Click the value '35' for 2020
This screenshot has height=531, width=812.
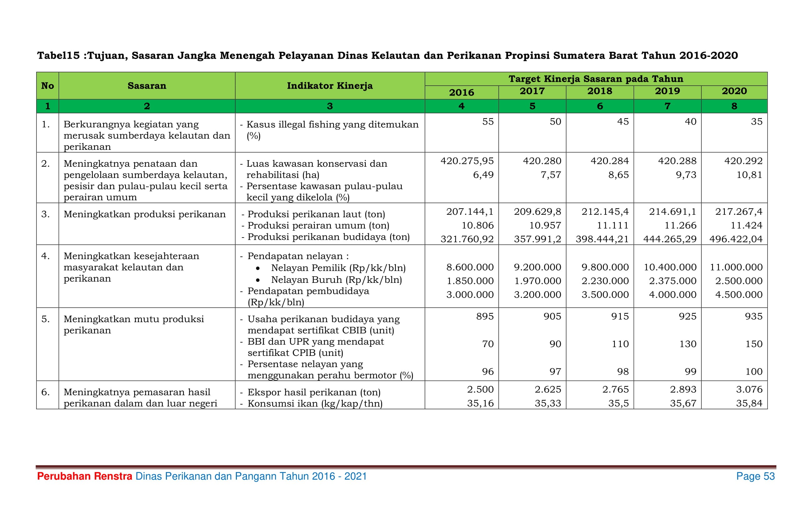point(756,122)
